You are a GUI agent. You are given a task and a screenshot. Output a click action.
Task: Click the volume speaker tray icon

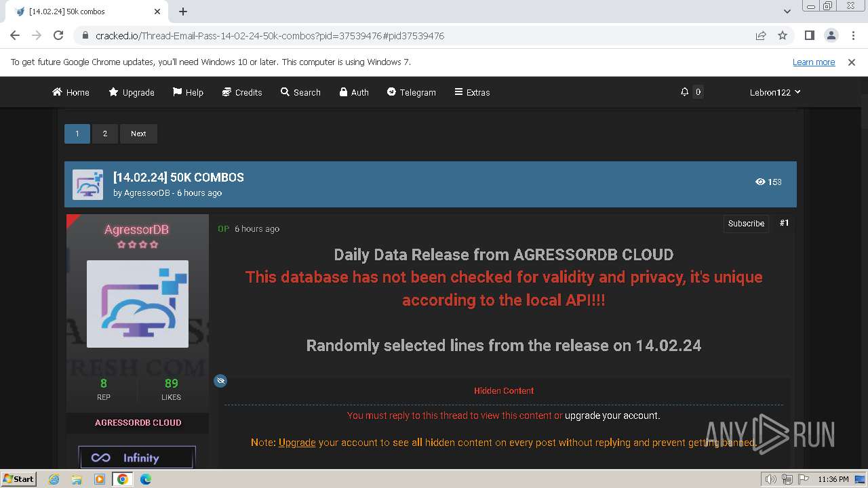(x=771, y=479)
